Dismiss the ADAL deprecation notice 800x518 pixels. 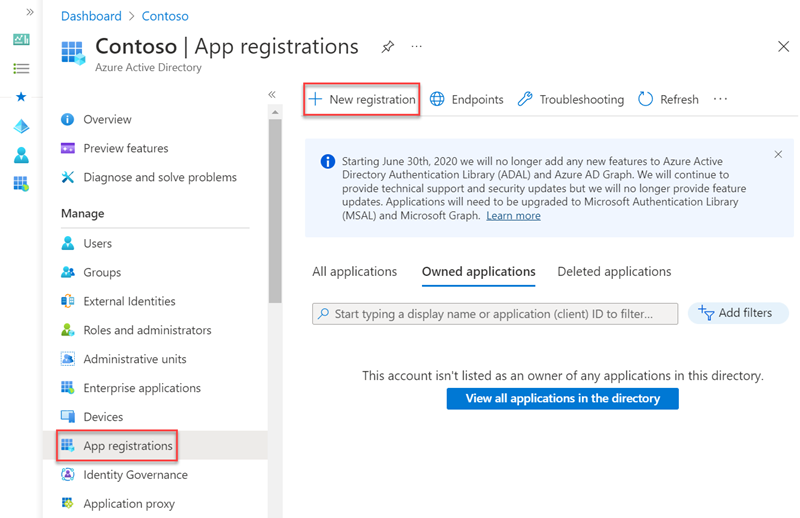point(778,154)
